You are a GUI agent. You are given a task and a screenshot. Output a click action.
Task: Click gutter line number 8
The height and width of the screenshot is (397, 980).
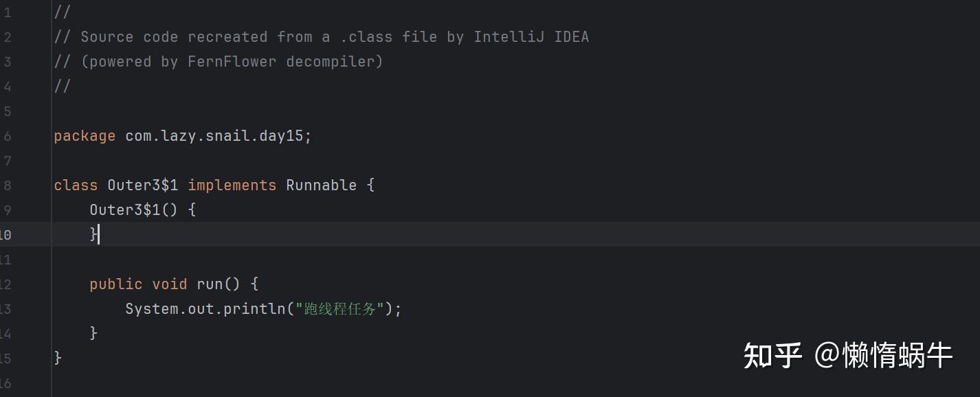(x=7, y=185)
